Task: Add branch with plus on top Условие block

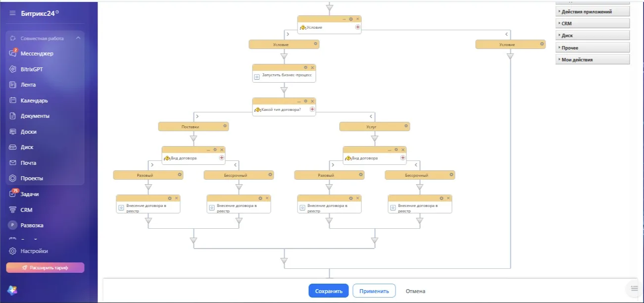Action: pos(357,27)
